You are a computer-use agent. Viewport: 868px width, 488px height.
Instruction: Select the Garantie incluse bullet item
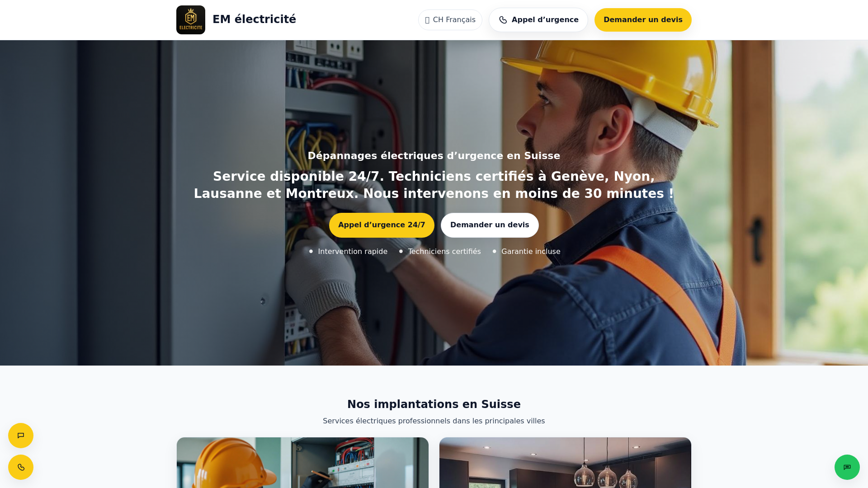click(526, 251)
